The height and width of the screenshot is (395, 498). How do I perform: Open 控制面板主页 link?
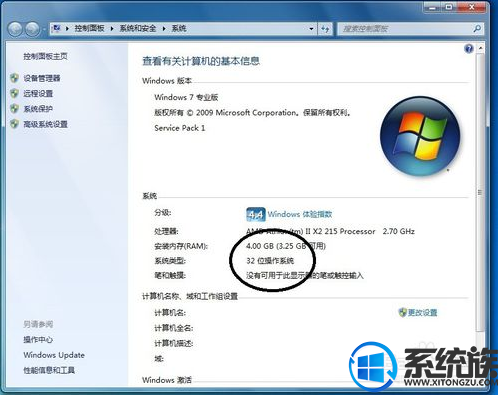coord(45,56)
